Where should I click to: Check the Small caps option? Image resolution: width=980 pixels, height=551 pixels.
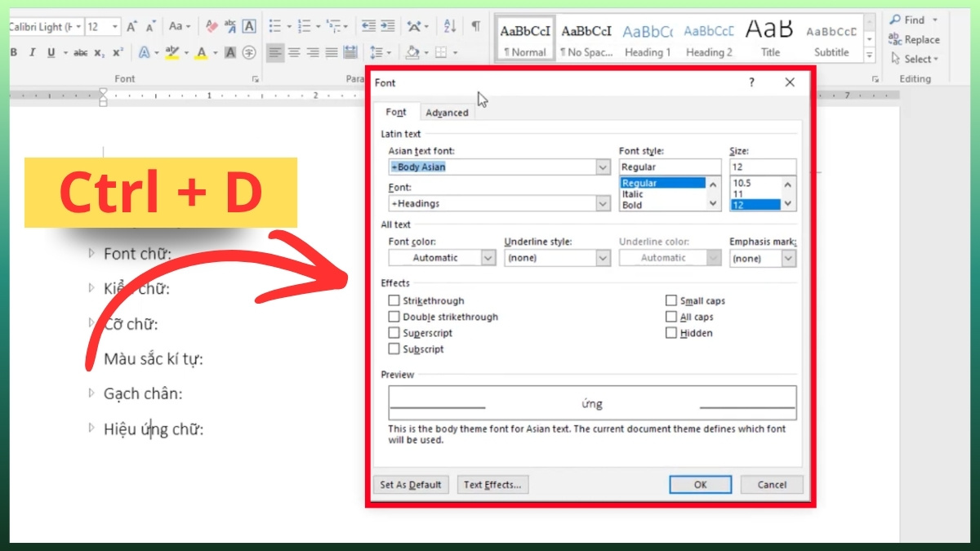pyautogui.click(x=671, y=301)
